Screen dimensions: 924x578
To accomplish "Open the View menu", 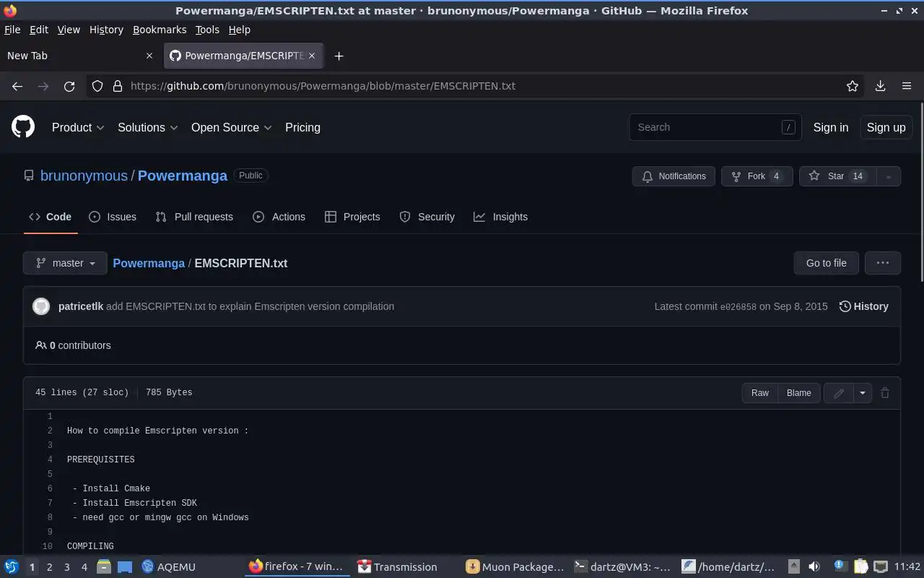I will pyautogui.click(x=69, y=30).
